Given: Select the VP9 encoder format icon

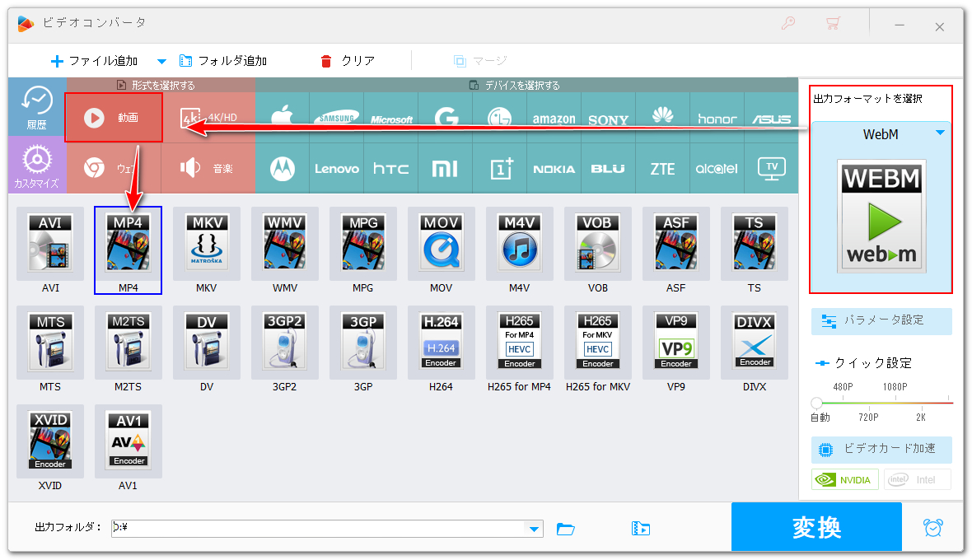Looking at the screenshot, I should point(675,343).
